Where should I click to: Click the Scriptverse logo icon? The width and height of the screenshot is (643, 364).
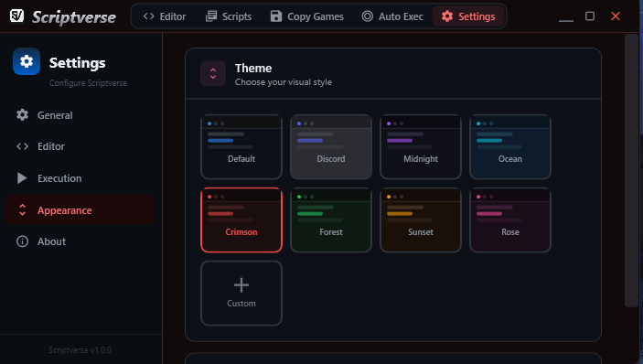pos(16,16)
